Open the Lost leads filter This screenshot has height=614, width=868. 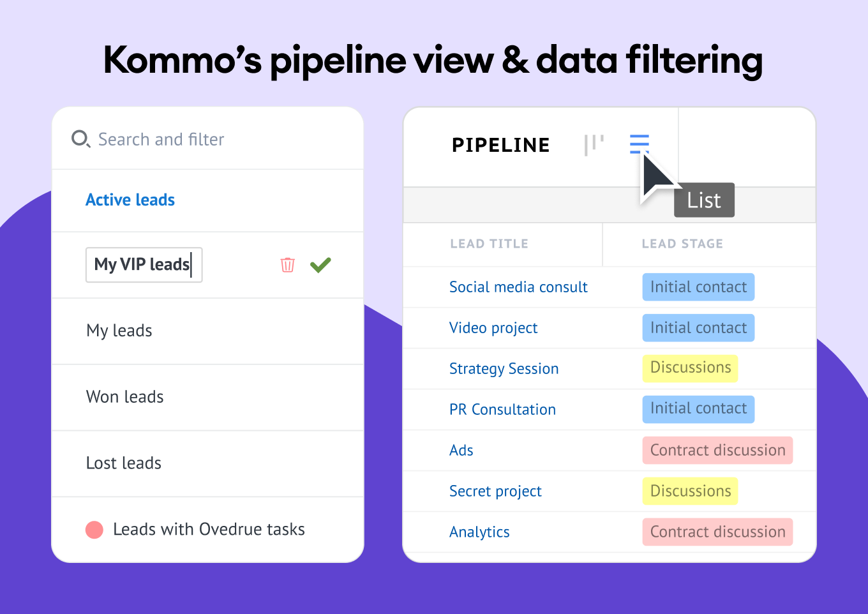pyautogui.click(x=124, y=463)
